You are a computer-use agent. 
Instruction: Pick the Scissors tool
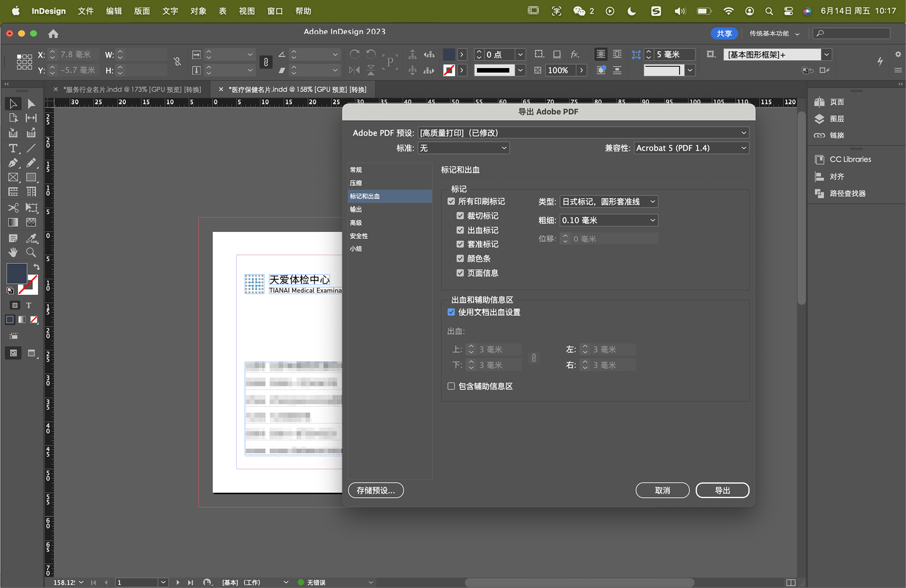coord(13,208)
